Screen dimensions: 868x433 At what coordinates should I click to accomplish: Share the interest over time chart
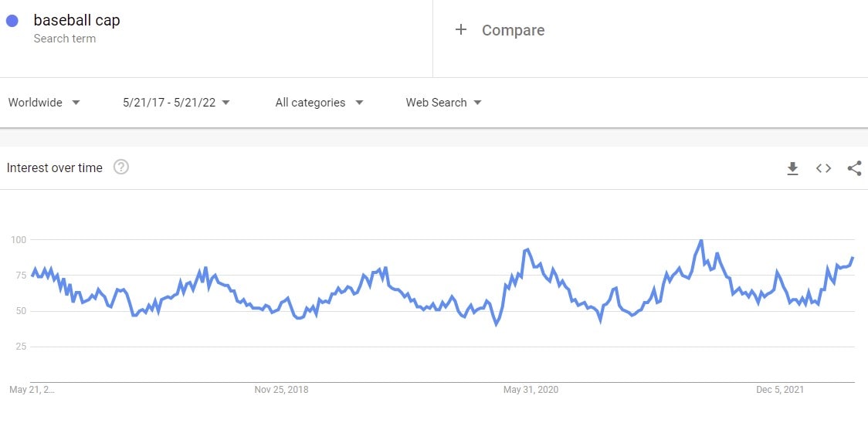point(854,168)
